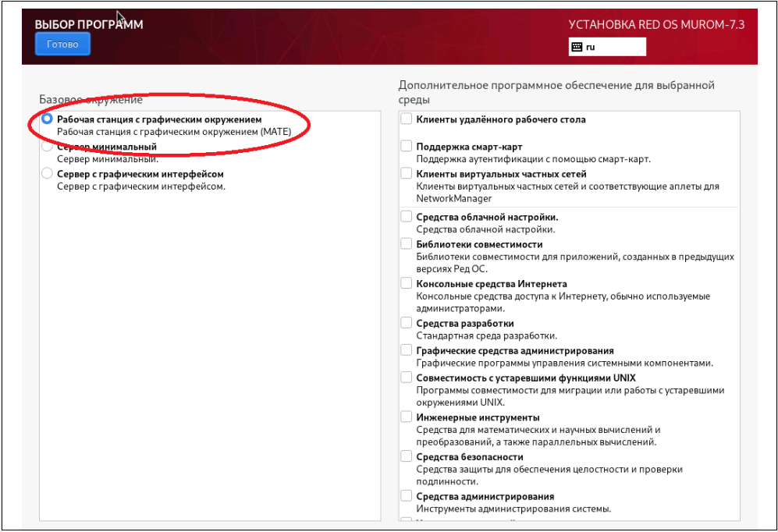The height and width of the screenshot is (532, 778).
Task: Select Сервер с графическим интерфейсом radio
Action: click(x=47, y=173)
